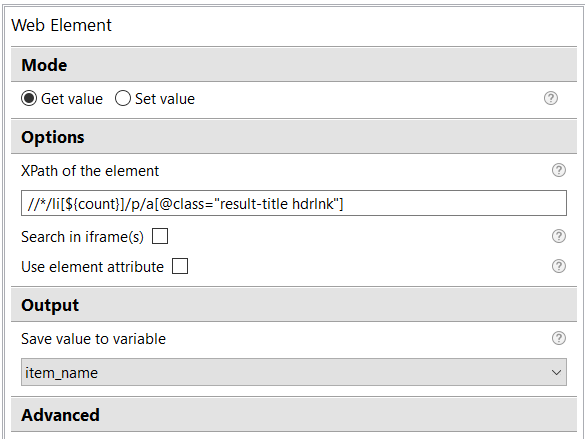Click the 'Search in iframe(s)' label text
This screenshot has width=585, height=439.
coord(82,237)
